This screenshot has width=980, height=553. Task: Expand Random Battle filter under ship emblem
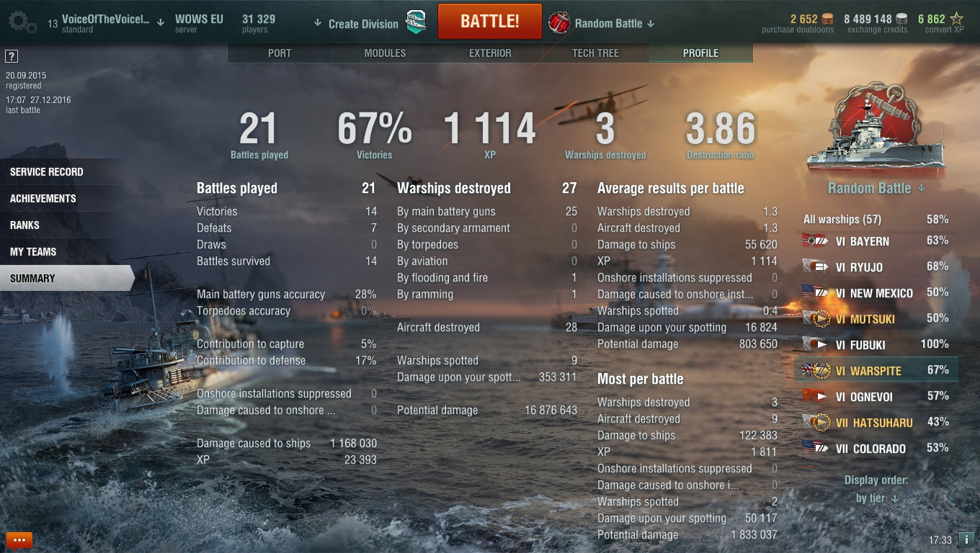876,189
